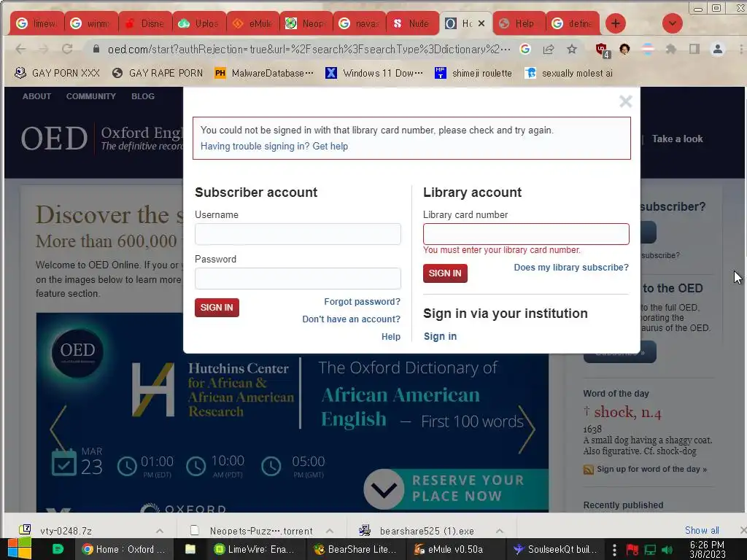Open the Windows 11 Dow bookmark

(374, 73)
